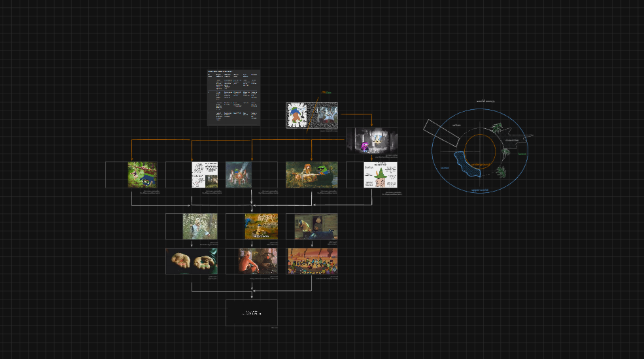
Task: Click the 'upper world' label at circle bottom
Action: (x=480, y=190)
